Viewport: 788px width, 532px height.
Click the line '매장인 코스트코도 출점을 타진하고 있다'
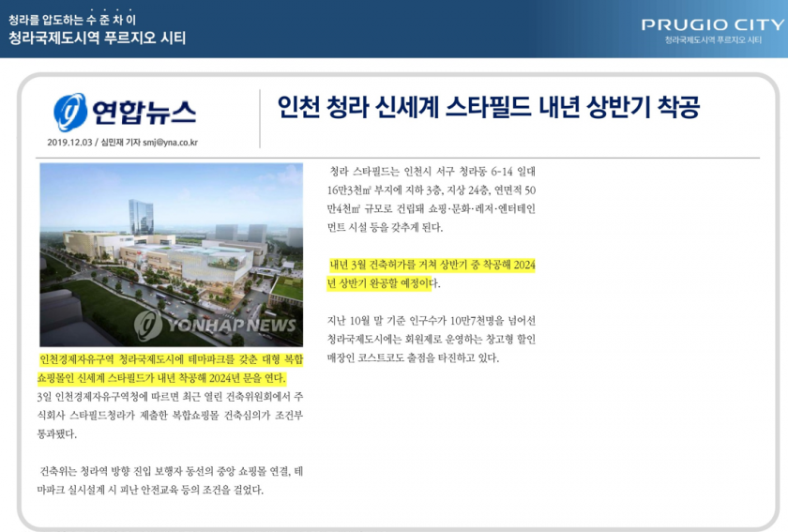coord(413,358)
